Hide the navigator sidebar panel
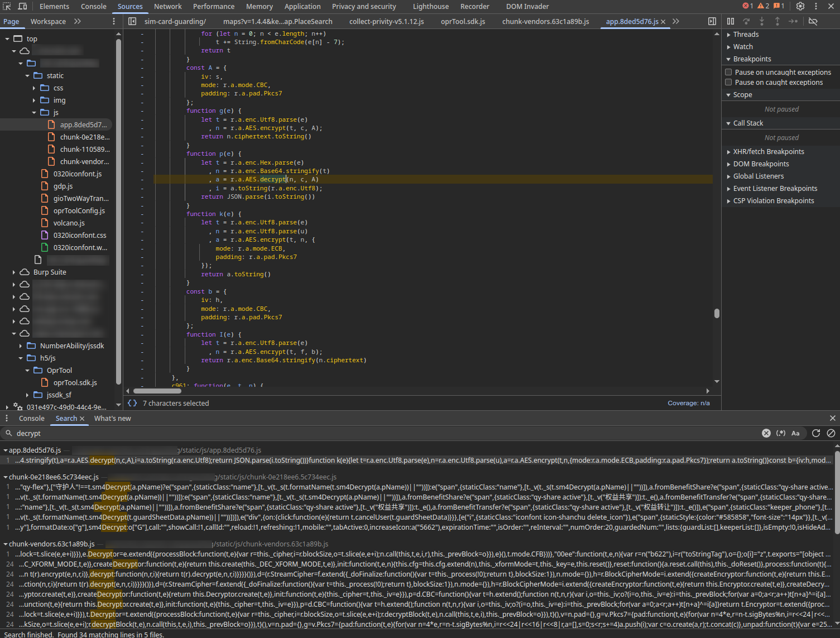The height and width of the screenshot is (638, 840). point(132,21)
